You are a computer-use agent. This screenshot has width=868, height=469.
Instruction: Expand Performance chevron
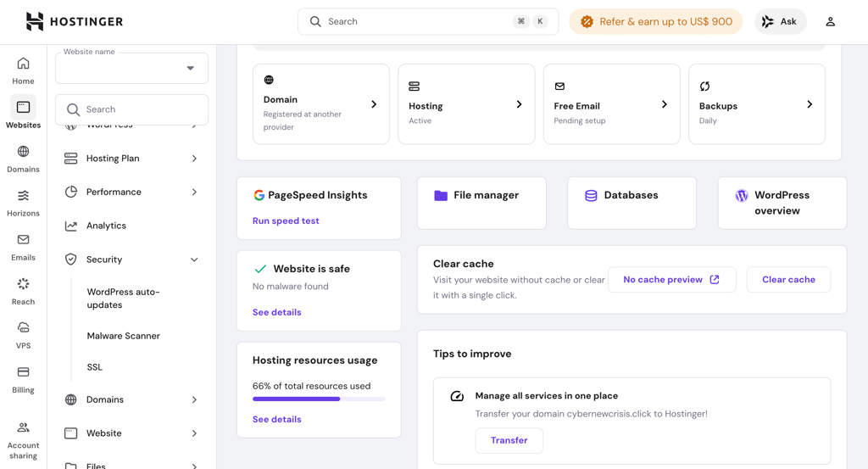[194, 193]
